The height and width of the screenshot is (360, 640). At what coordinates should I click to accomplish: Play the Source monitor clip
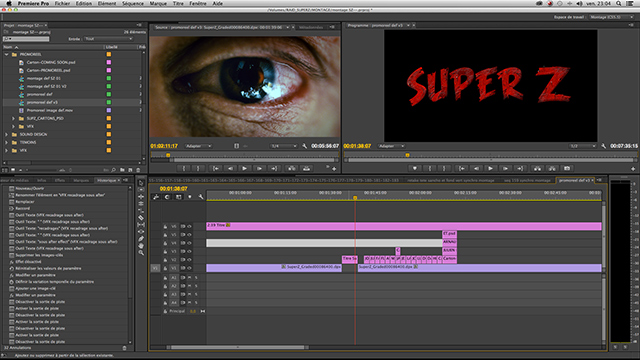[244, 168]
